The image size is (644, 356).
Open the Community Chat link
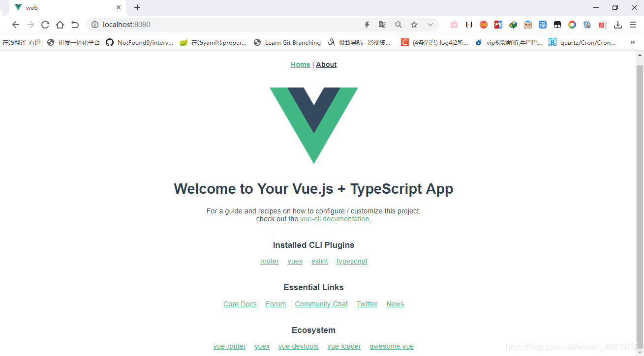pos(321,304)
